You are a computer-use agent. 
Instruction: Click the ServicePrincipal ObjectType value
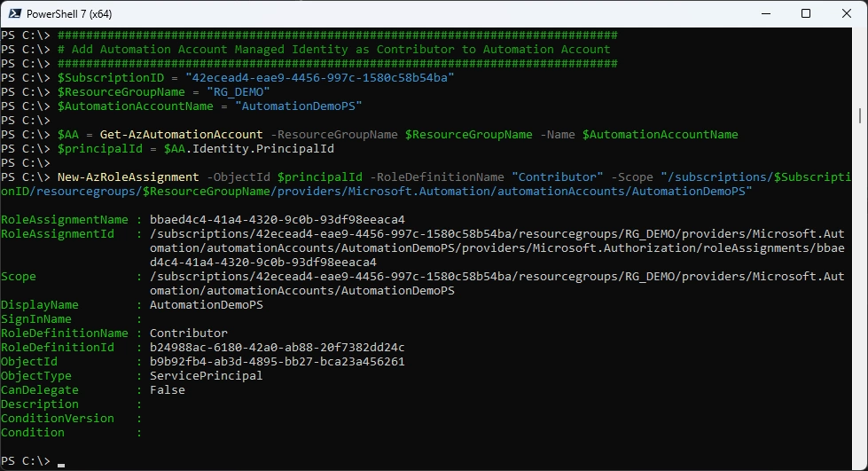point(206,375)
